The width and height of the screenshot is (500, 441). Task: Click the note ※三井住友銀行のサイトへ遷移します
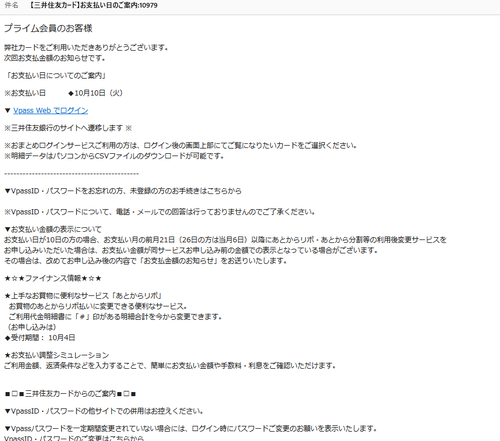[x=68, y=128]
